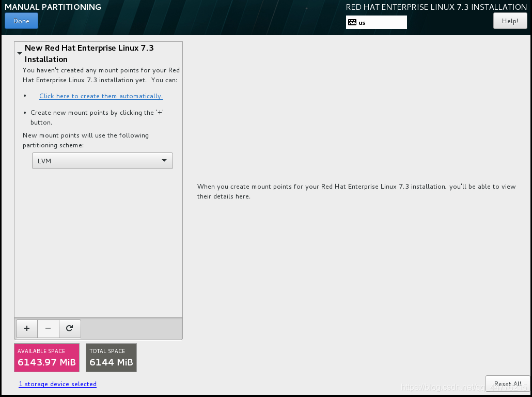Click the RED HAT ENTERPRISE LINUX 7.3 INSTALLATION heading

tap(436, 7)
